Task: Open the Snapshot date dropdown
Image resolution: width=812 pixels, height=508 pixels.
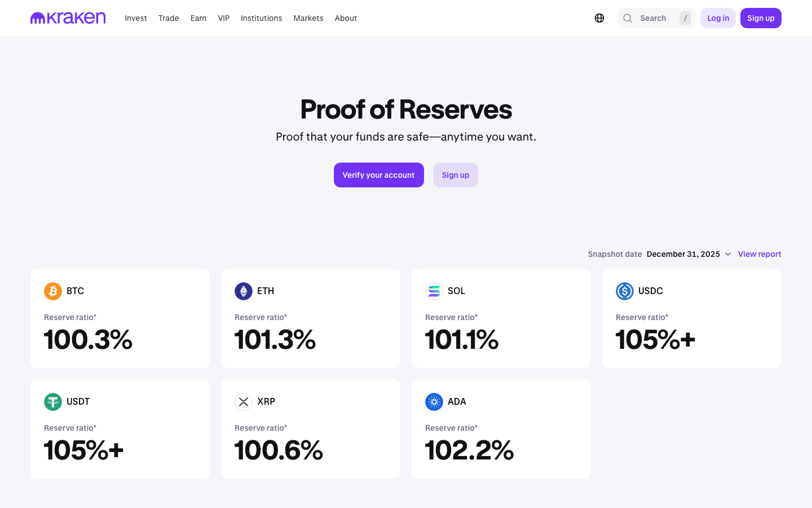Action: [689, 254]
